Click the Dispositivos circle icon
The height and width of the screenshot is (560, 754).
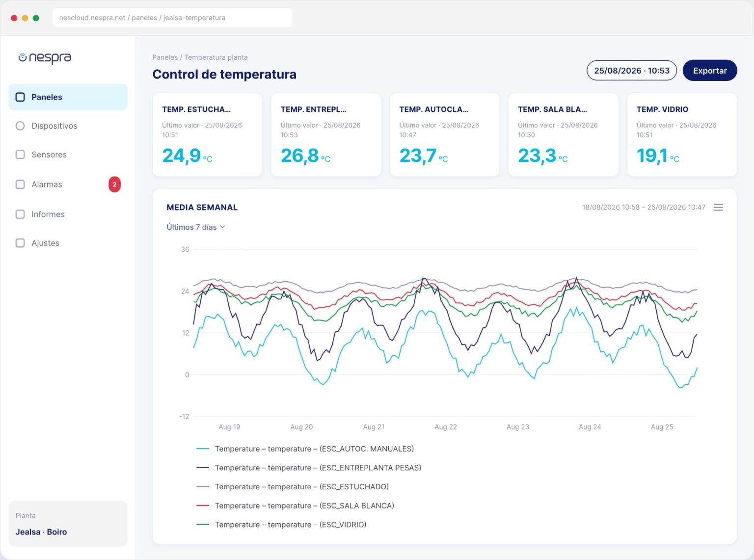[20, 126]
